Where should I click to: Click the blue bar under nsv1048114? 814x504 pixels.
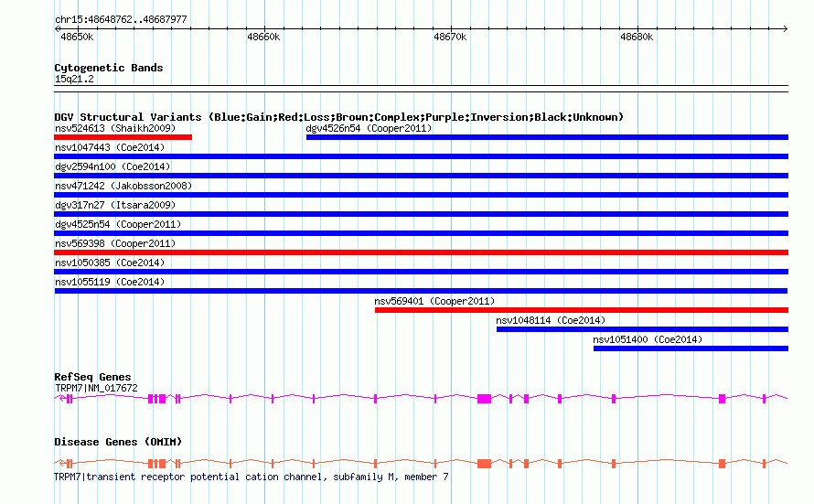tap(642, 329)
